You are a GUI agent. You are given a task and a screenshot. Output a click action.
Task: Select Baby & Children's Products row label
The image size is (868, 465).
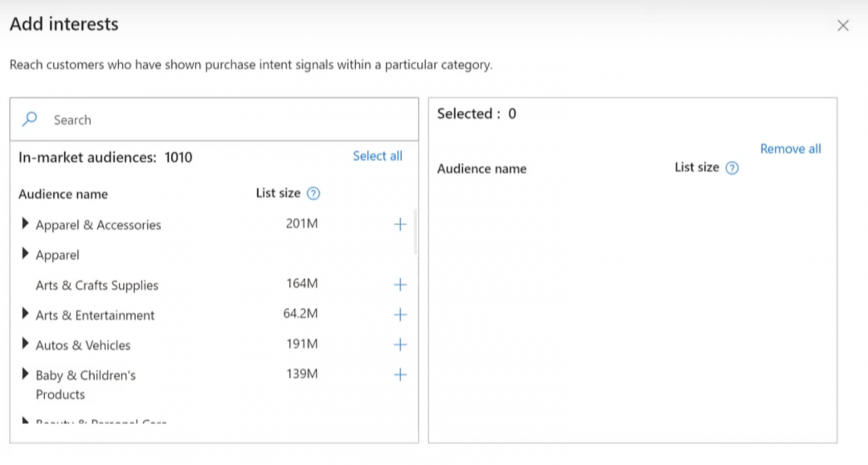pos(85,385)
